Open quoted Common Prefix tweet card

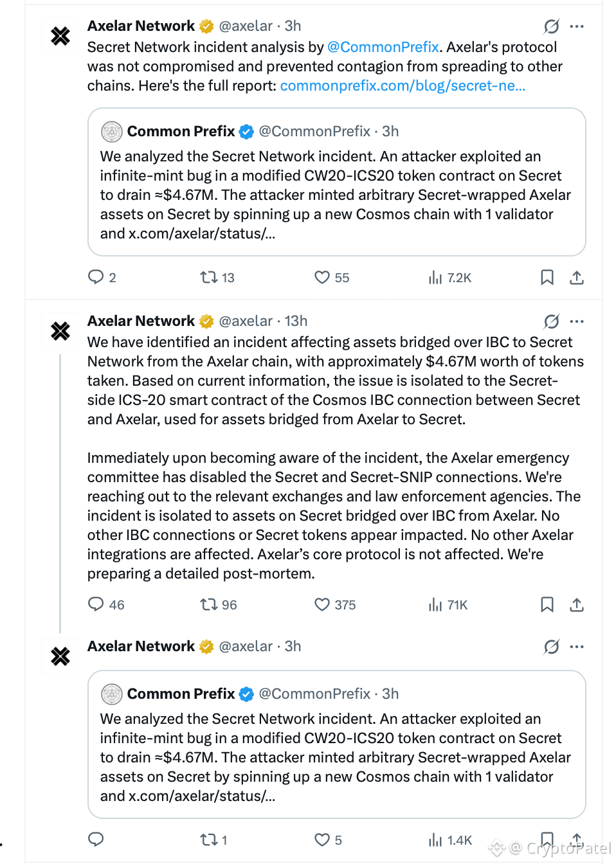tap(337, 182)
